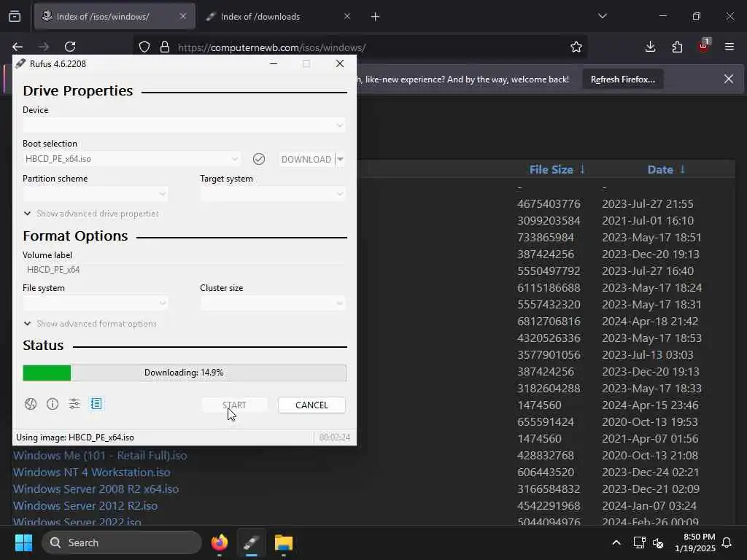The image size is (747, 560).
Task: Open the Device dropdown in Rufus
Action: coord(184,125)
